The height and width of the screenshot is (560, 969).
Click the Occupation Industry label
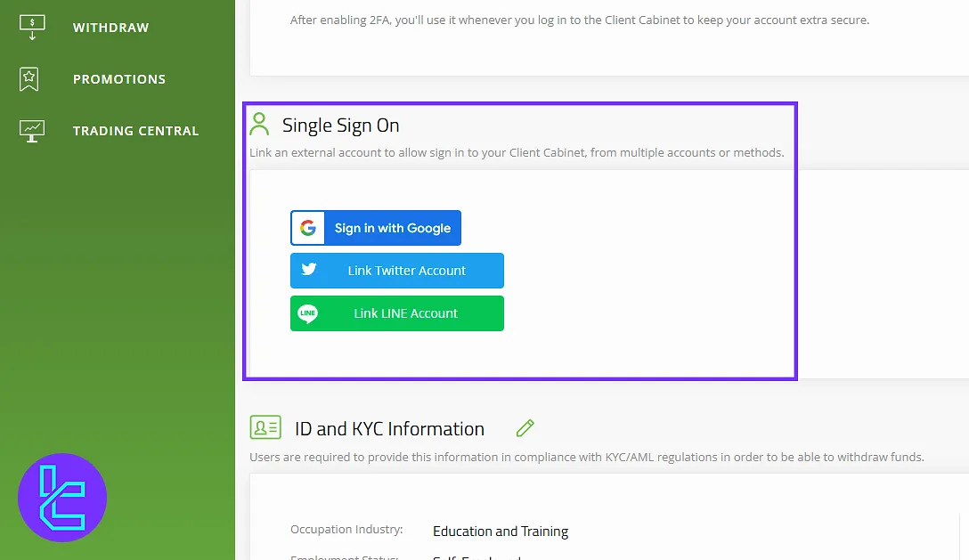(346, 530)
